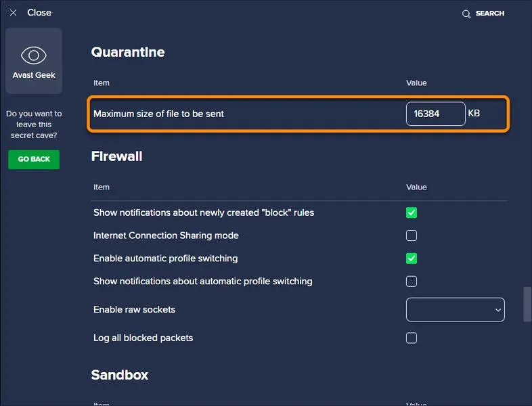Check Log all blocked packets box
This screenshot has height=406, width=532.
pos(412,338)
